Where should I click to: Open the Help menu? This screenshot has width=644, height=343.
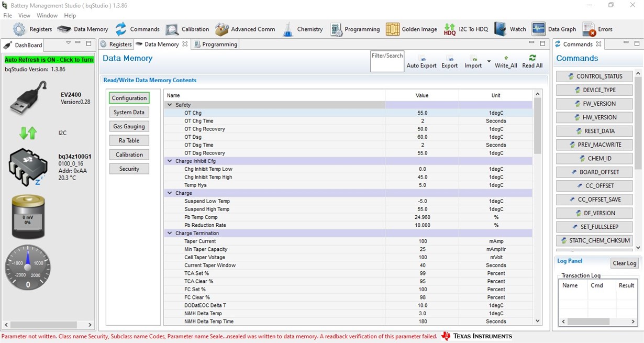pyautogui.click(x=70, y=16)
